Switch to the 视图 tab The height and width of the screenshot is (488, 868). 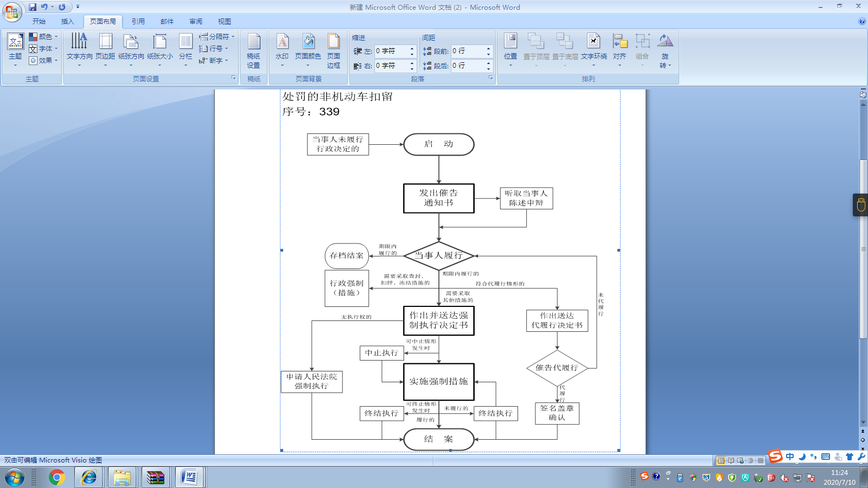point(225,22)
